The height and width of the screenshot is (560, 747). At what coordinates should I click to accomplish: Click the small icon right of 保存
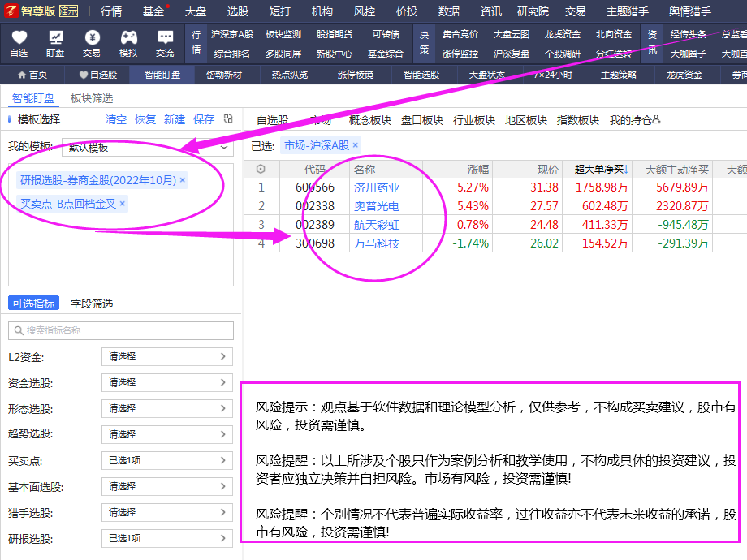point(228,119)
